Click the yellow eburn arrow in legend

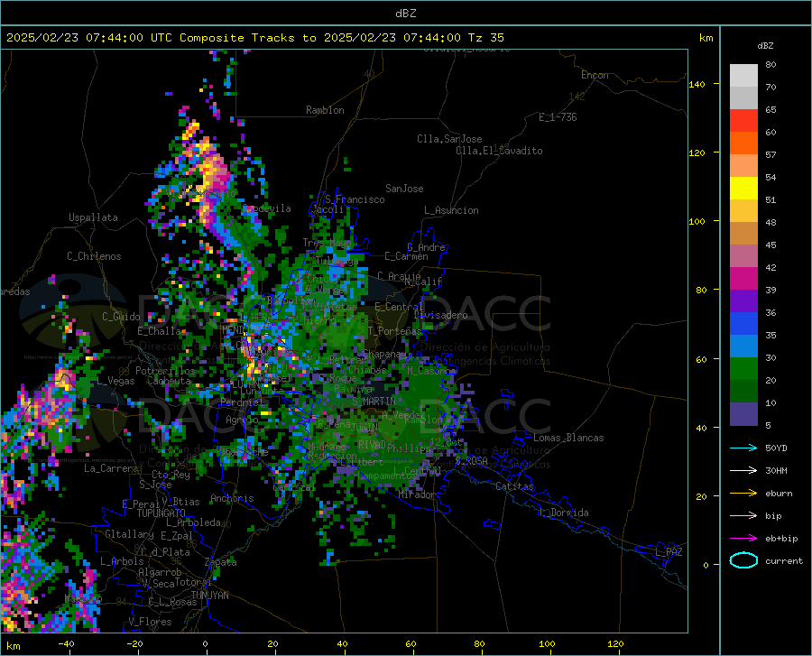click(743, 493)
